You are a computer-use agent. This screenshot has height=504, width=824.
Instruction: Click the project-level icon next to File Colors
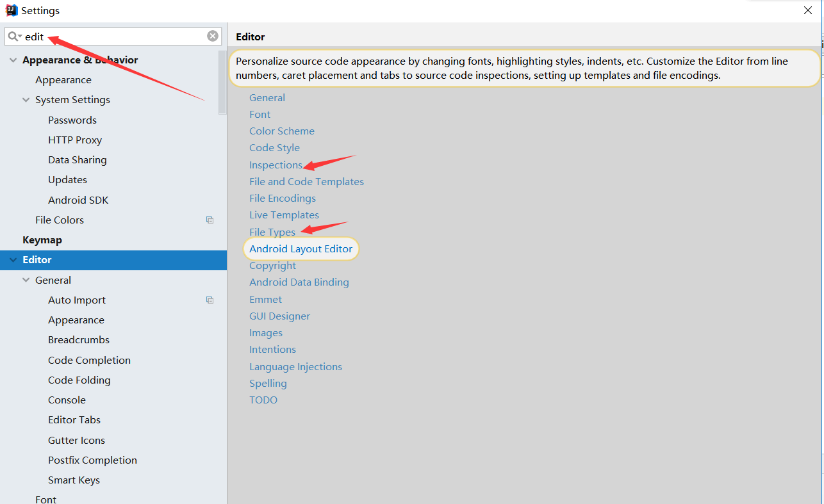210,220
